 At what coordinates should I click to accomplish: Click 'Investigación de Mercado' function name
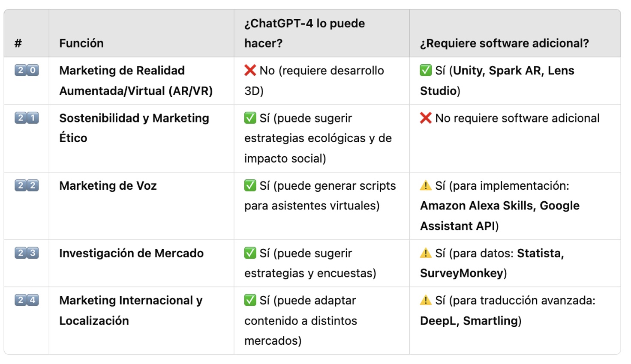tap(131, 253)
